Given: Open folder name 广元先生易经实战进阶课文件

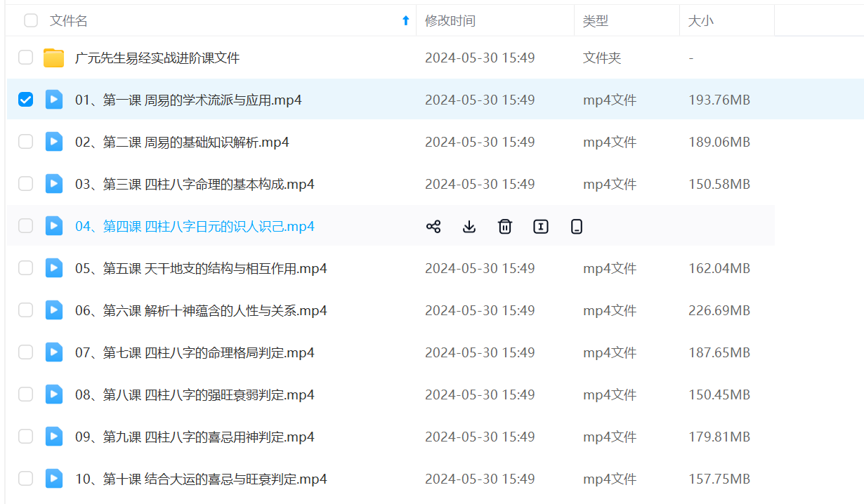Looking at the screenshot, I should click(x=157, y=58).
